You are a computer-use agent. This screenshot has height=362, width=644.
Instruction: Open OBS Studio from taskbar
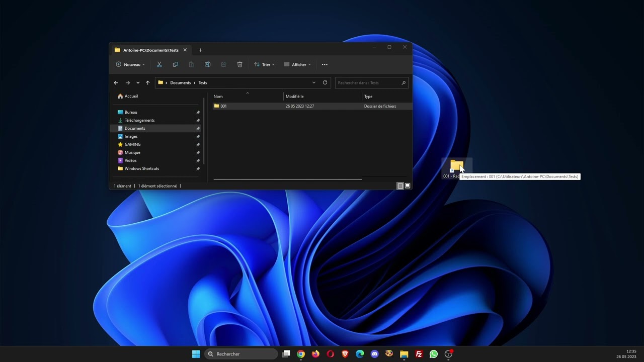(x=448, y=354)
